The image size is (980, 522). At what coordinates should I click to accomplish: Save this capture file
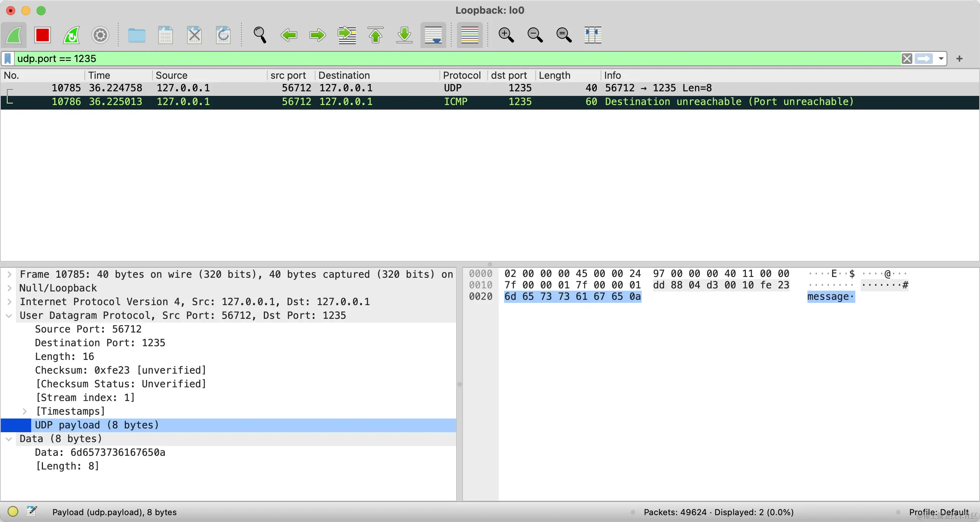coord(165,35)
